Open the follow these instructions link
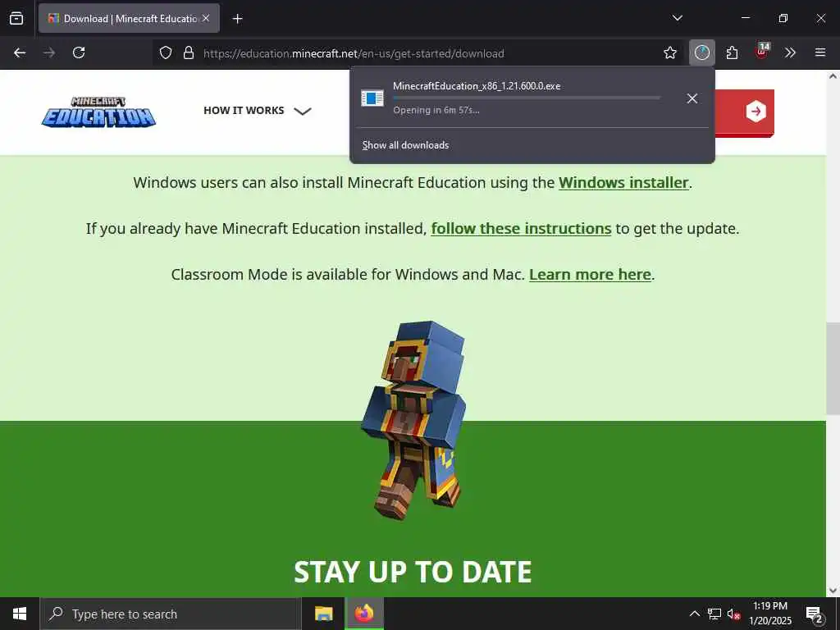The width and height of the screenshot is (840, 630). point(521,229)
